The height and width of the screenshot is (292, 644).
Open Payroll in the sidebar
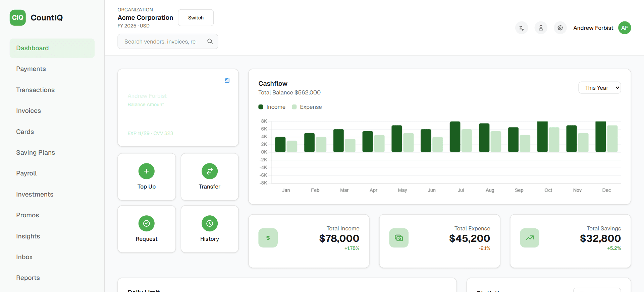pos(52,173)
